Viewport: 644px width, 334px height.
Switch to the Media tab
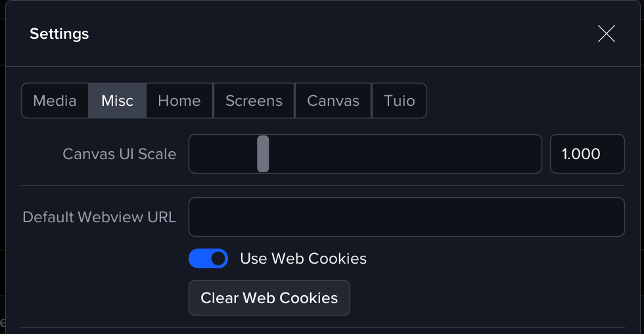coord(55,101)
